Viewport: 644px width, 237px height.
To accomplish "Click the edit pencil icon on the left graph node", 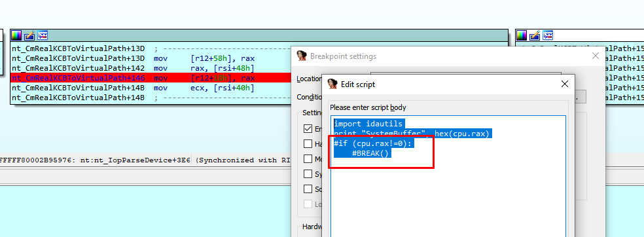I will click(29, 35).
